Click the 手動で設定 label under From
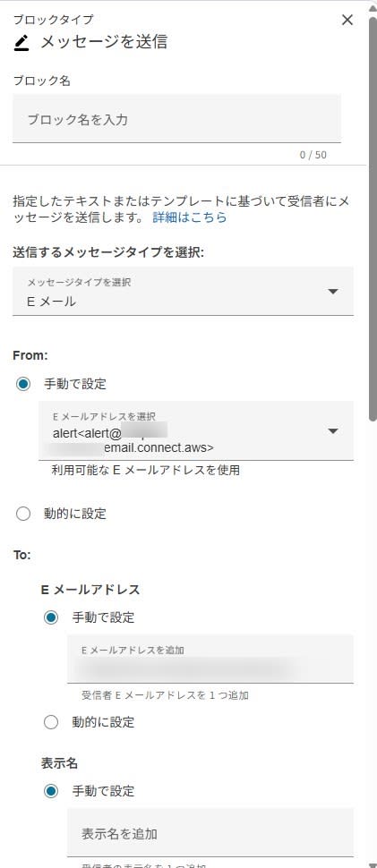Screen dimensions: 377x868 (x=75, y=384)
